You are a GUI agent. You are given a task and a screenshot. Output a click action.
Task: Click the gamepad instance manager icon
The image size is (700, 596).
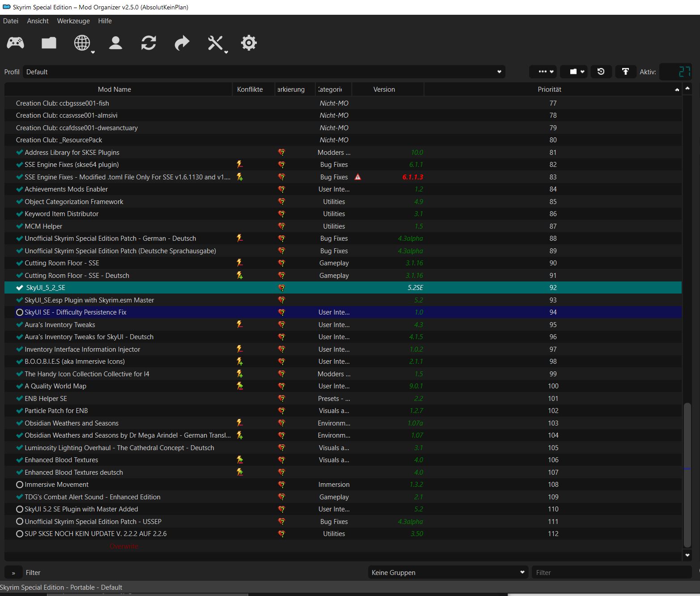pyautogui.click(x=15, y=43)
